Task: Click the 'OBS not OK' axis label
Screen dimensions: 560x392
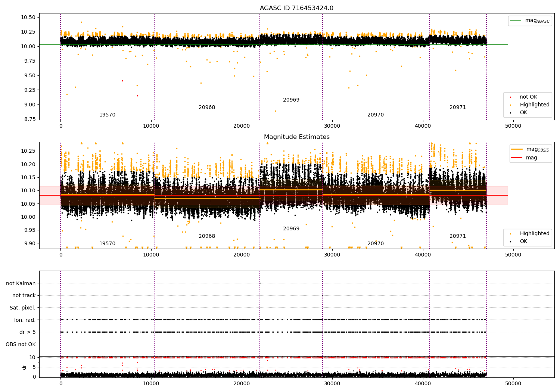Action: coord(21,345)
